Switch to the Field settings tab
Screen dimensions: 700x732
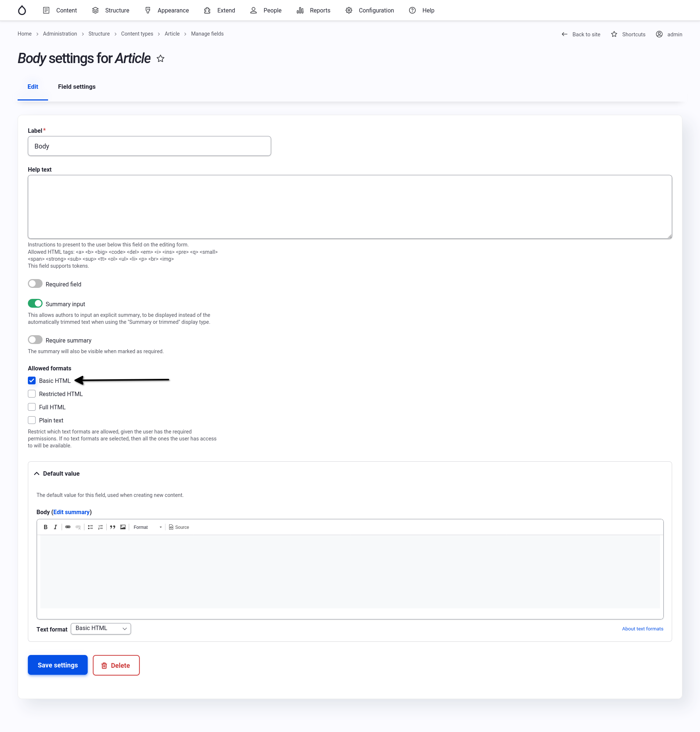(x=76, y=87)
